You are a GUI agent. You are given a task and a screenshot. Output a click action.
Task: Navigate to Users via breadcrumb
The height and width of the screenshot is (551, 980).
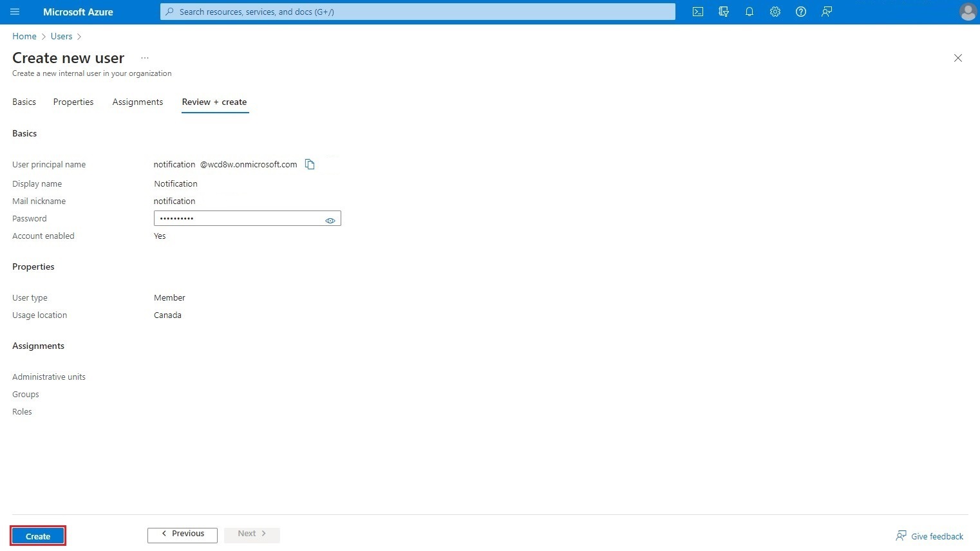[x=61, y=36]
